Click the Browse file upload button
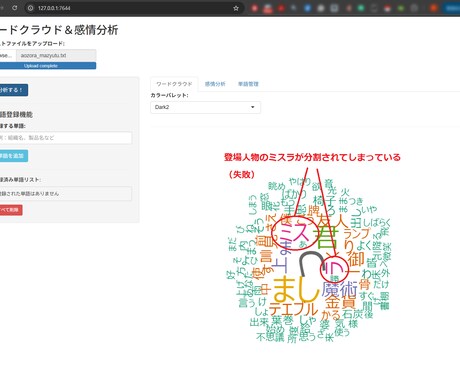Image resolution: width=460 pixels, height=380 pixels. [7, 55]
